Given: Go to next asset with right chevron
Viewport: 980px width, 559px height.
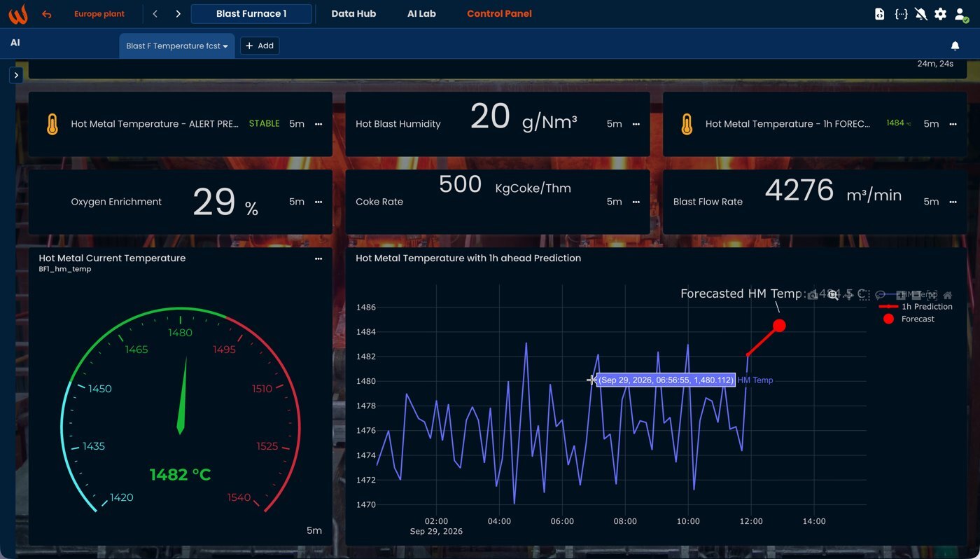Looking at the screenshot, I should point(178,14).
